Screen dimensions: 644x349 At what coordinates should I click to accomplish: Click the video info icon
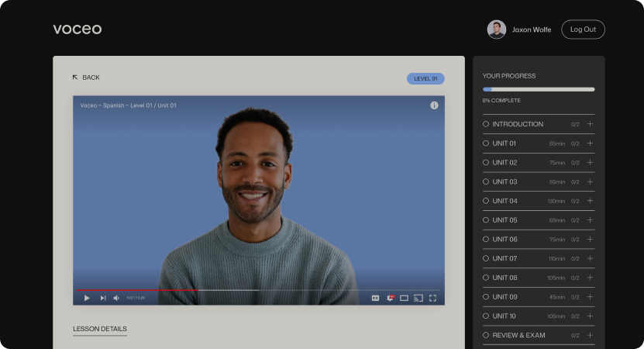434,105
